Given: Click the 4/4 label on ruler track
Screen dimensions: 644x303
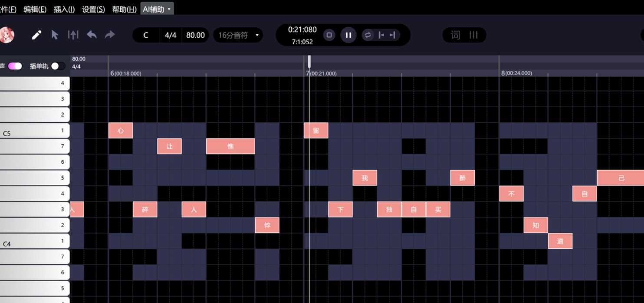Looking at the screenshot, I should [x=76, y=66].
